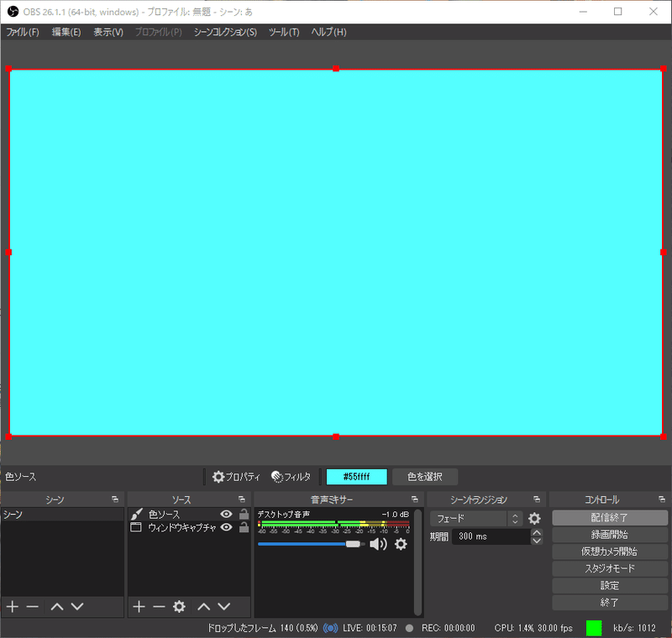Click the REC status dot icon
Viewport: 672px width, 638px height.
point(409,628)
